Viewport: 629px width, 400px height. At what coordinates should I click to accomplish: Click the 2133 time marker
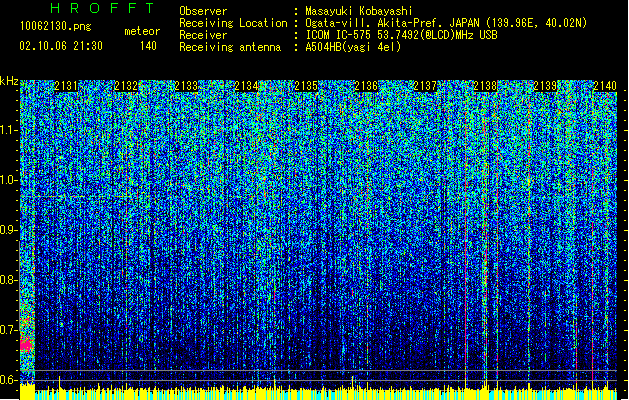coord(186,86)
